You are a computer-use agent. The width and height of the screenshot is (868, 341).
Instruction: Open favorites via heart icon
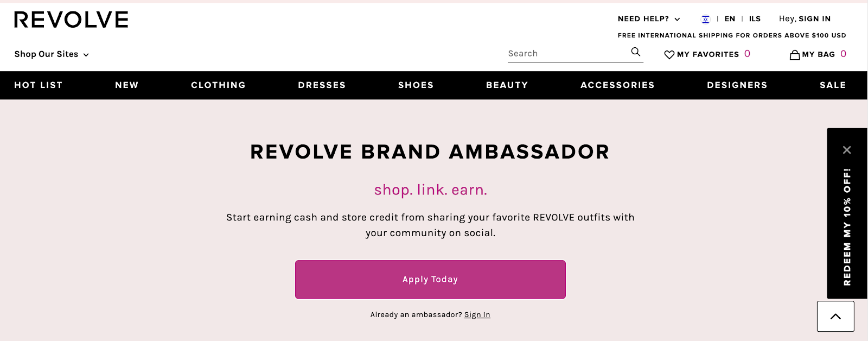click(x=669, y=55)
